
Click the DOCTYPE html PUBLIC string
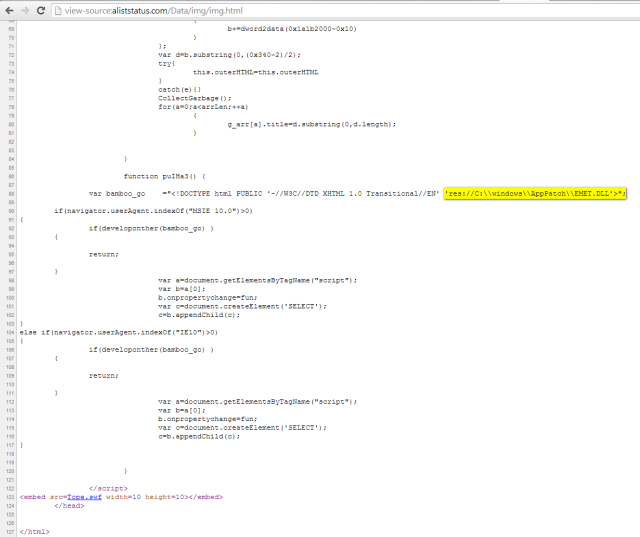(x=305, y=193)
